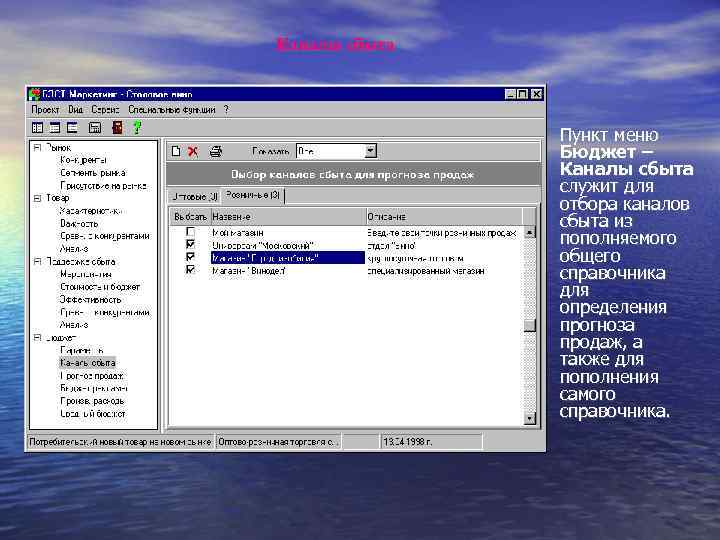Image resolution: width=720 pixels, height=540 pixels.
Task: Select Важность under Товар
Action: [x=79, y=224]
